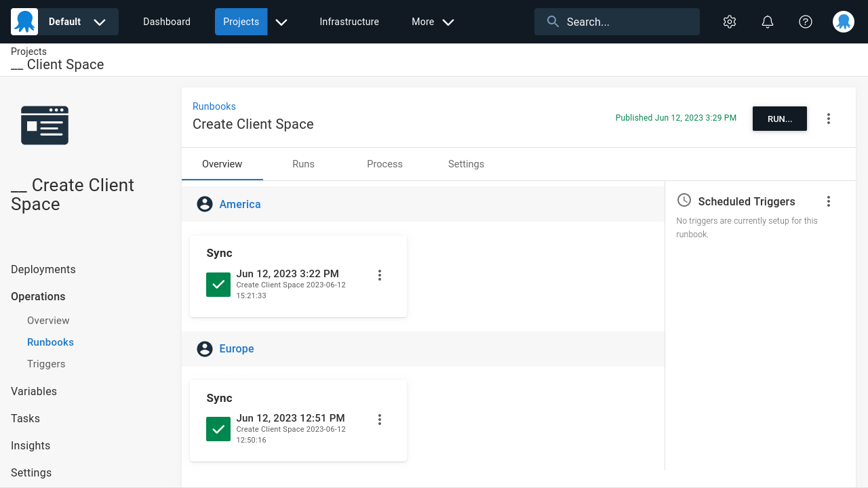Open the Scheduled Triggers overflow menu
This screenshot has width=868, height=488.
[x=828, y=201]
